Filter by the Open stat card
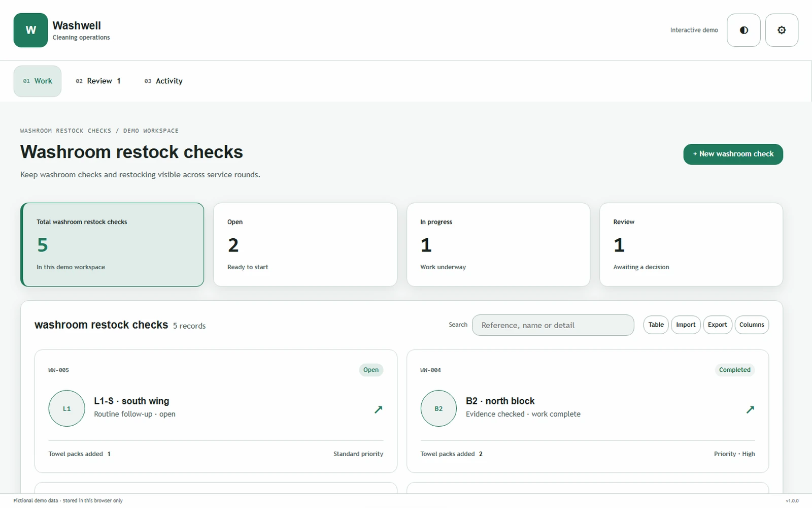Viewport: 812px width, 508px height. click(305, 245)
